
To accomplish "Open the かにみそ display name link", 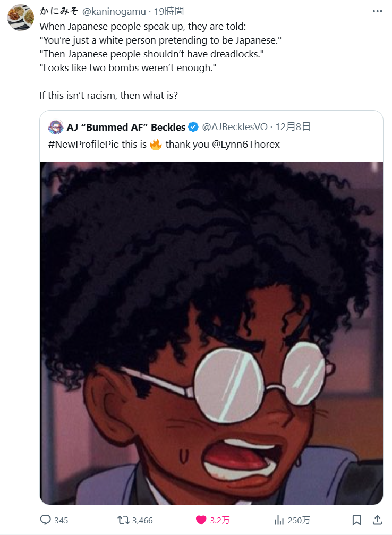I will click(59, 11).
